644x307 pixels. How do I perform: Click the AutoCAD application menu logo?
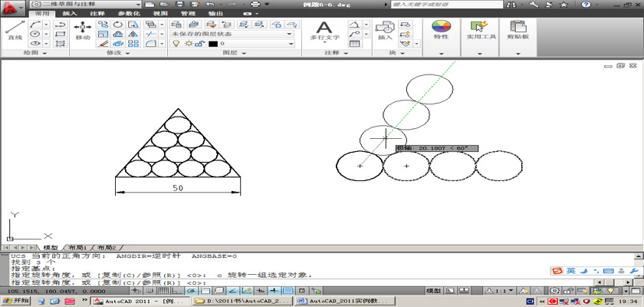click(x=12, y=7)
